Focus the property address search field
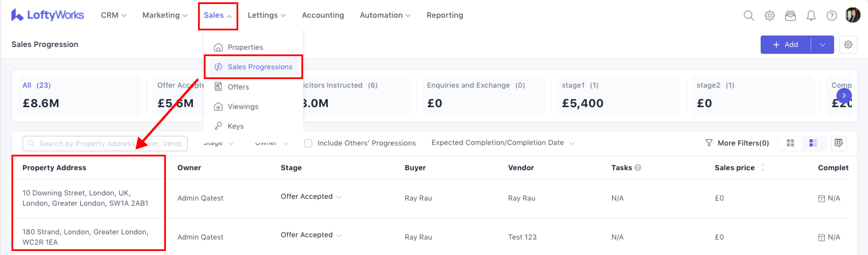The height and width of the screenshot is (255, 868). [108, 144]
